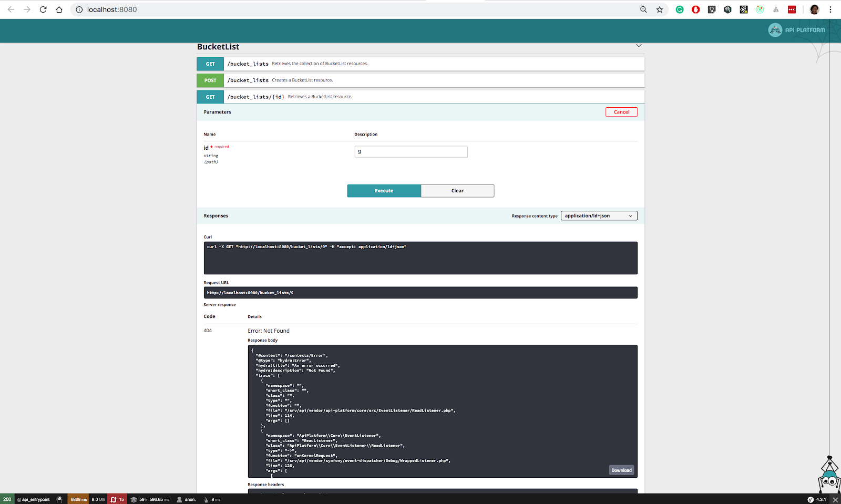
Task: Expand GET /bucket_lists collection operation
Action: coord(420,64)
